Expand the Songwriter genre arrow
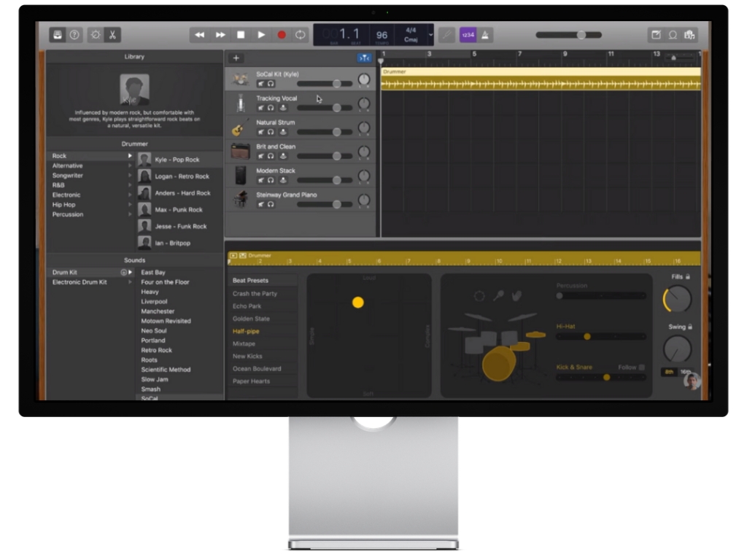 coord(130,175)
